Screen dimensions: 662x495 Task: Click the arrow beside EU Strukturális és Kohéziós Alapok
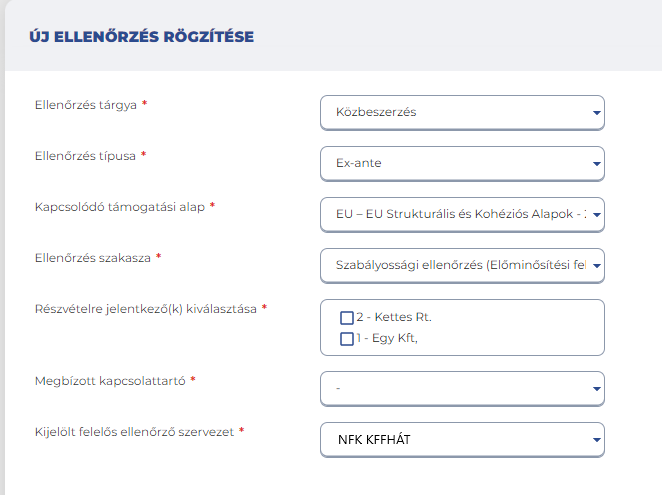pyautogui.click(x=597, y=215)
